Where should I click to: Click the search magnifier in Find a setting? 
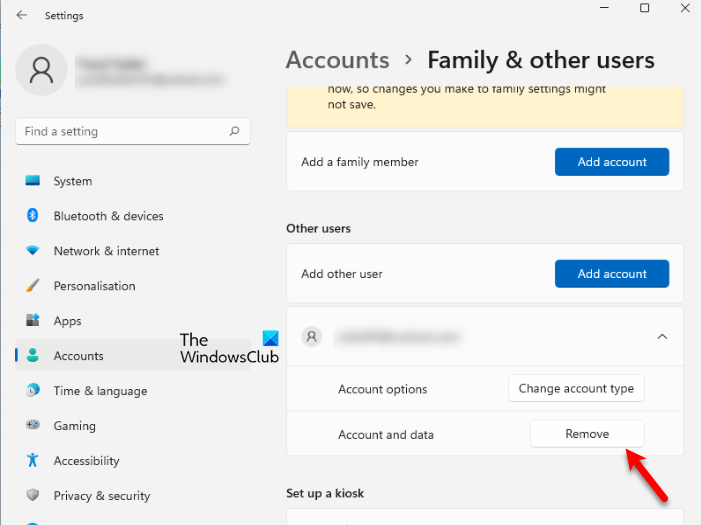[235, 131]
